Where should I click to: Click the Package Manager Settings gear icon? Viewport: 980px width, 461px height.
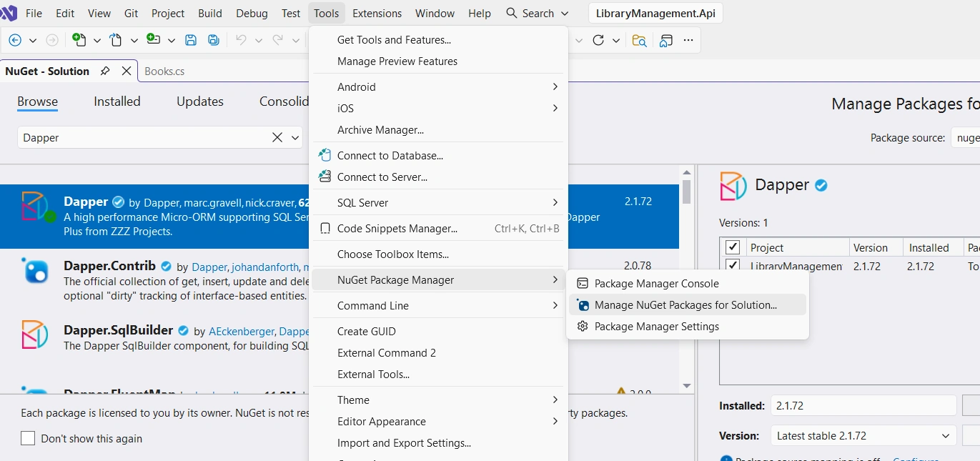coord(583,326)
